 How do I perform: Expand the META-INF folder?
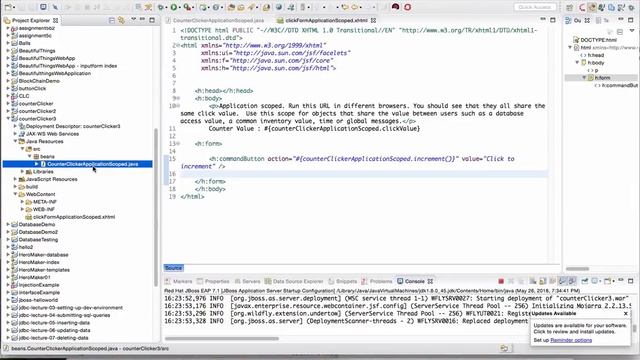coord(22,202)
